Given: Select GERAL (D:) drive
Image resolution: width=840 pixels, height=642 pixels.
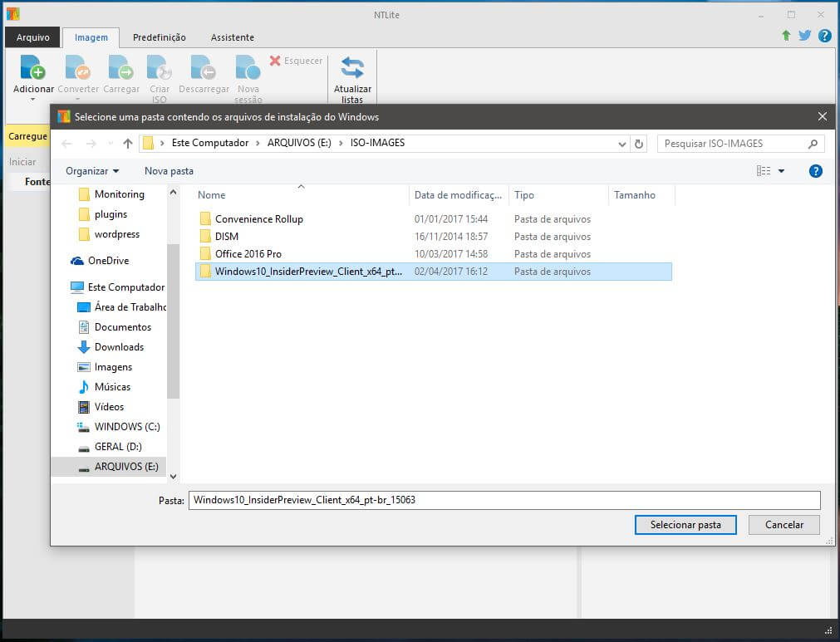Looking at the screenshot, I should point(110,447).
